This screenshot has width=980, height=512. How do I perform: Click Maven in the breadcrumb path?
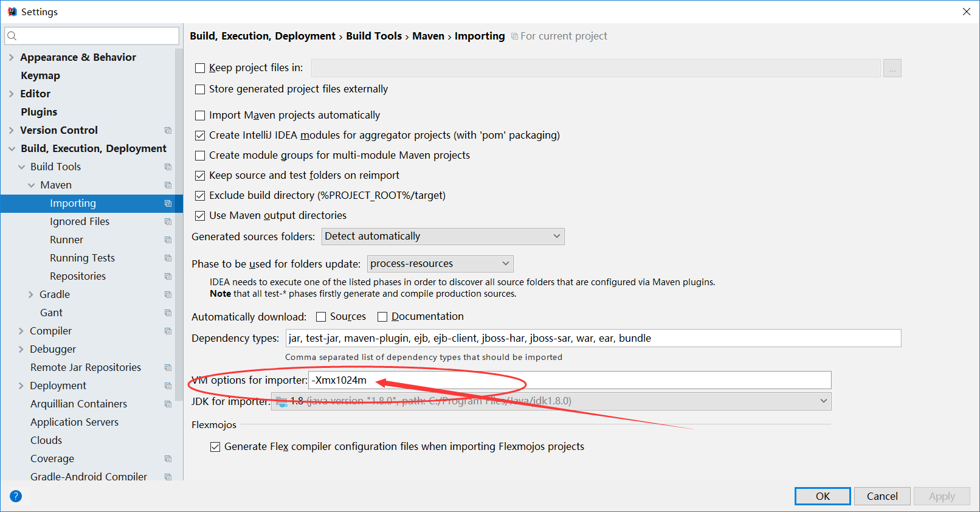click(428, 36)
